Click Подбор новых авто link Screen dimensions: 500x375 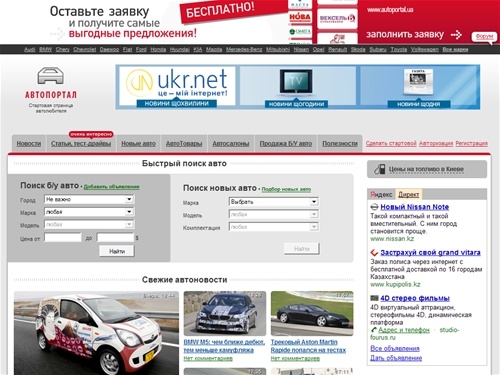[x=286, y=189]
